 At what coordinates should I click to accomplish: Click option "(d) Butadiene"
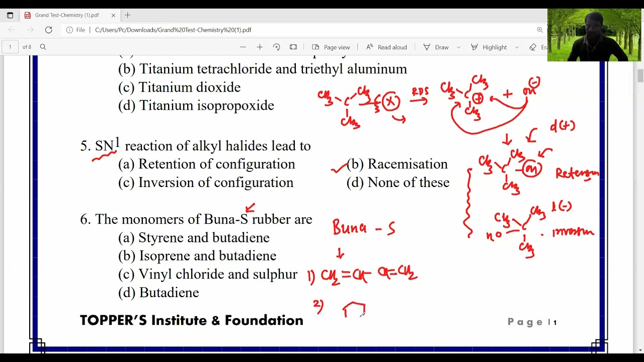pos(158,293)
